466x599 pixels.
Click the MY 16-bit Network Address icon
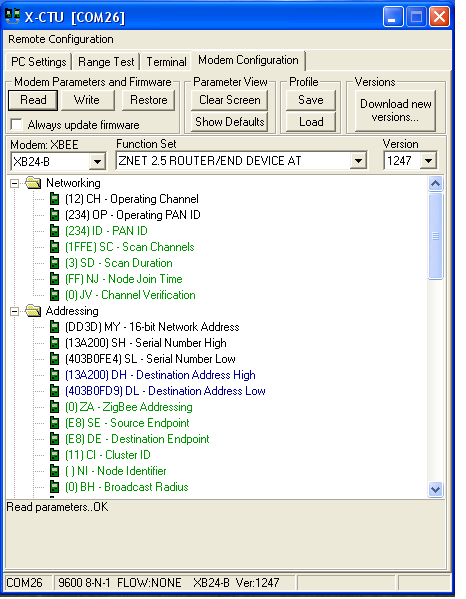coord(55,327)
